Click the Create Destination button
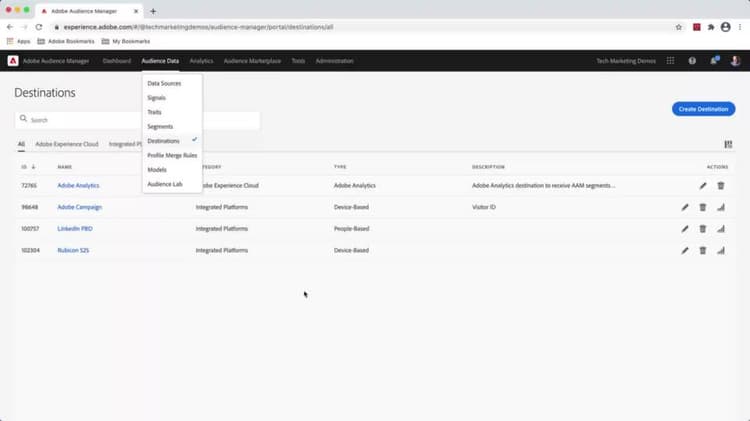The width and height of the screenshot is (750, 421). point(703,109)
